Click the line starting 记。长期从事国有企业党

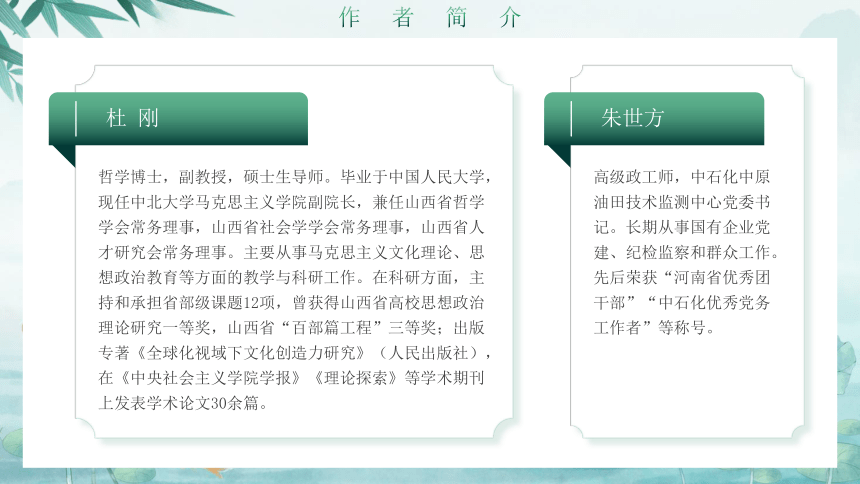[x=682, y=227]
